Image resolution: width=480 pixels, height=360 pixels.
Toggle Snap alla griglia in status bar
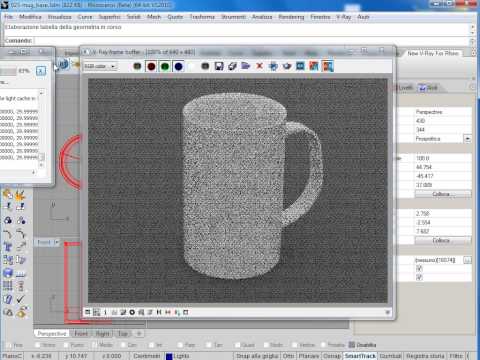(257, 356)
